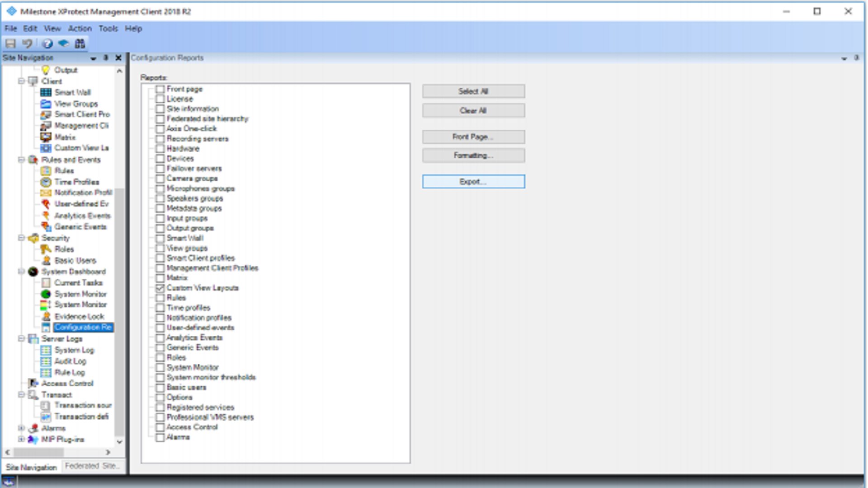
Task: Expand the MIP Plug-ins node
Action: coord(21,439)
